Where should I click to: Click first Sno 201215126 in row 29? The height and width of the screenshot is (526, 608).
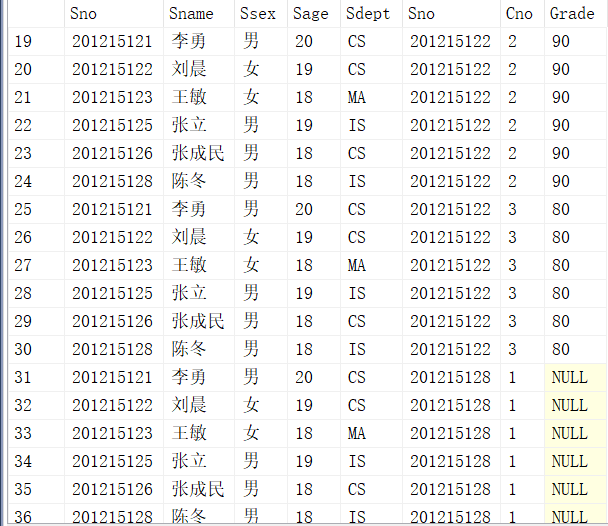coord(114,321)
